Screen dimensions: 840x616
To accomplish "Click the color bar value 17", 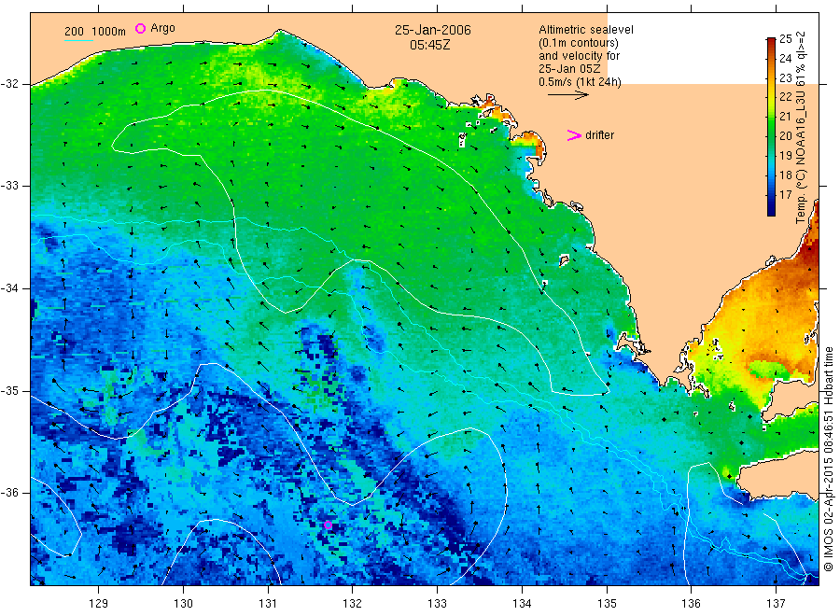I will [x=785, y=195].
